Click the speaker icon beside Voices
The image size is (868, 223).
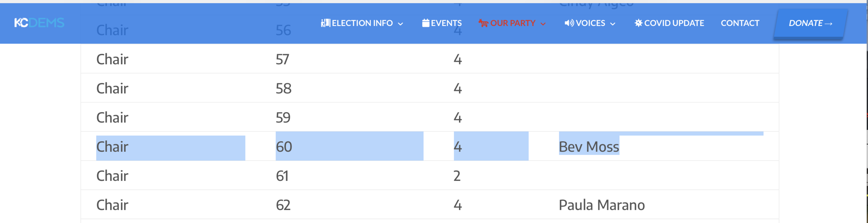[x=569, y=23]
